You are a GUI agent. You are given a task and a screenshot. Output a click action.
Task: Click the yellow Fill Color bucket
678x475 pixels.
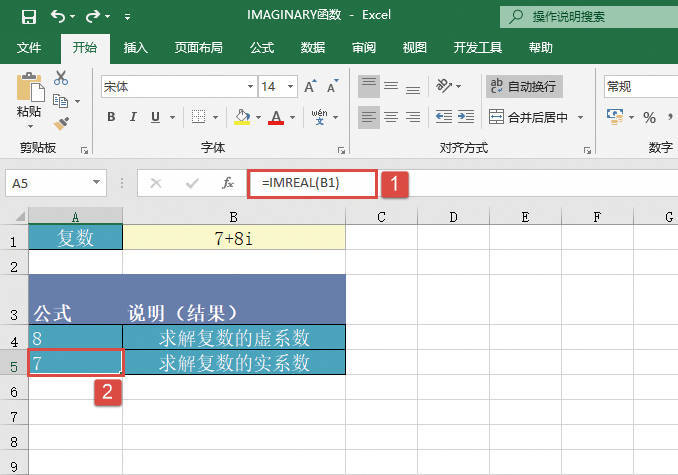(x=241, y=118)
